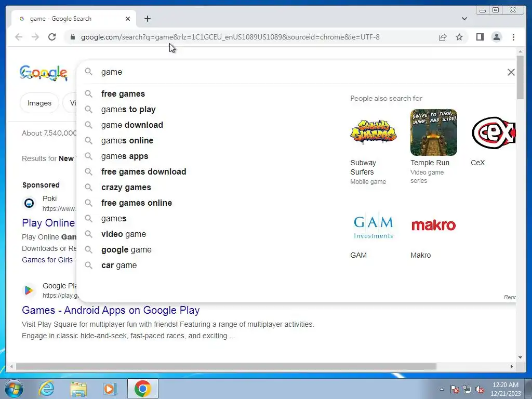Open the 'Play Online' Poki ad link
The width and height of the screenshot is (532, 399).
(x=48, y=223)
